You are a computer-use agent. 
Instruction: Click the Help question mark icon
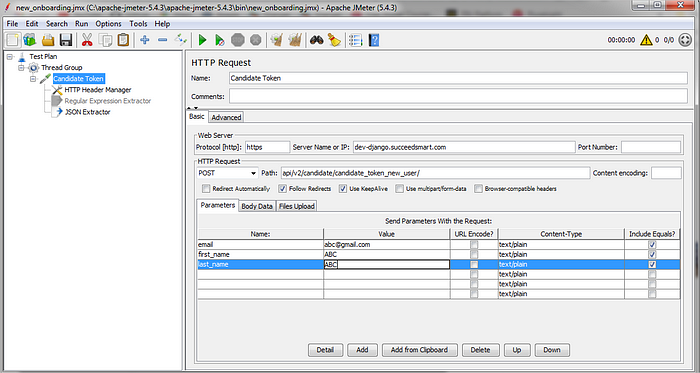pyautogui.click(x=374, y=40)
